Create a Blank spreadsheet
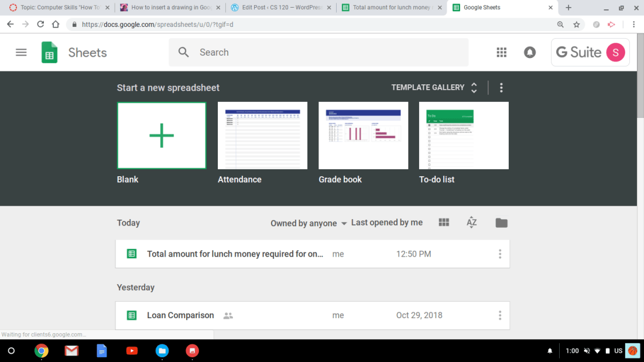 162,135
